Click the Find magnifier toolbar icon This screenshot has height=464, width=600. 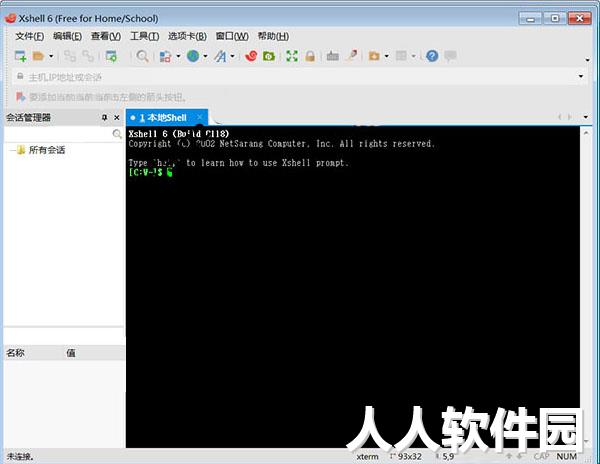pos(143,56)
